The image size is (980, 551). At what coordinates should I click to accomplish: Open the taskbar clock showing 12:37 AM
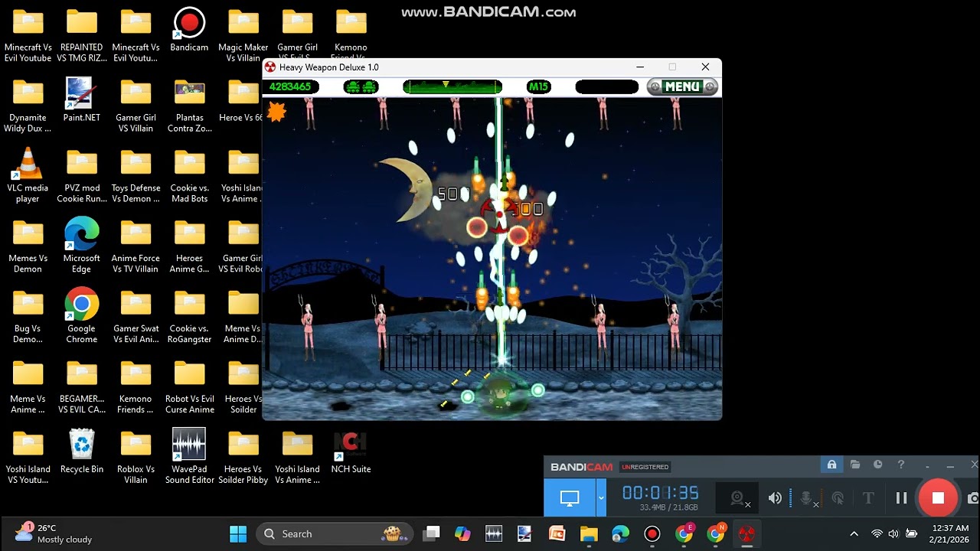tap(950, 533)
